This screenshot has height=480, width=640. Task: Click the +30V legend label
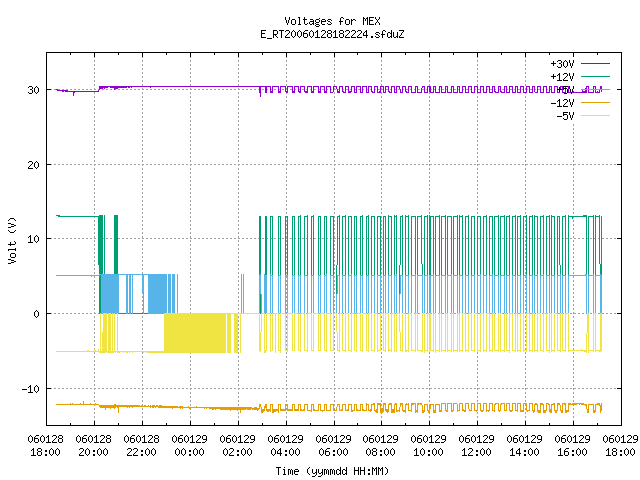click(562, 64)
